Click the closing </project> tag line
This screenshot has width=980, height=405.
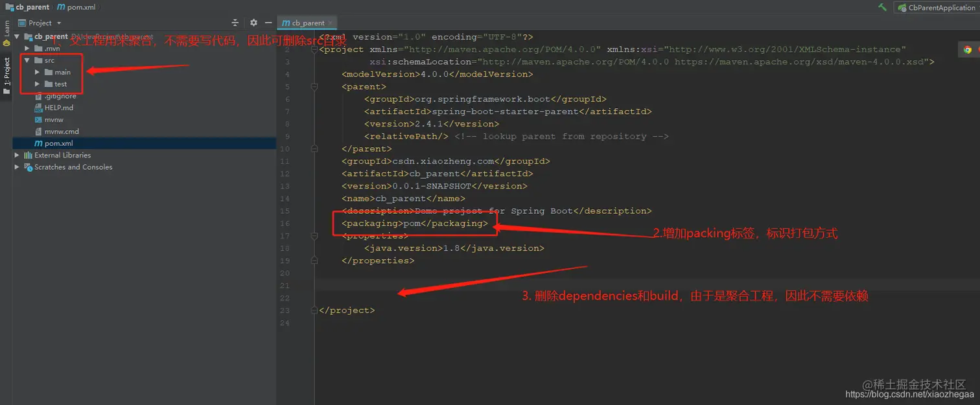347,310
